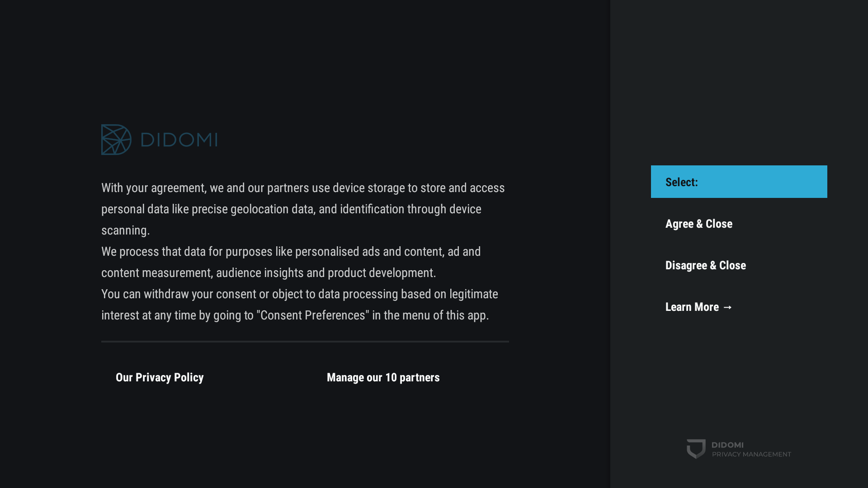The height and width of the screenshot is (488, 868).
Task: Click the bold DIDOMI text in footer branding
Action: tap(727, 445)
